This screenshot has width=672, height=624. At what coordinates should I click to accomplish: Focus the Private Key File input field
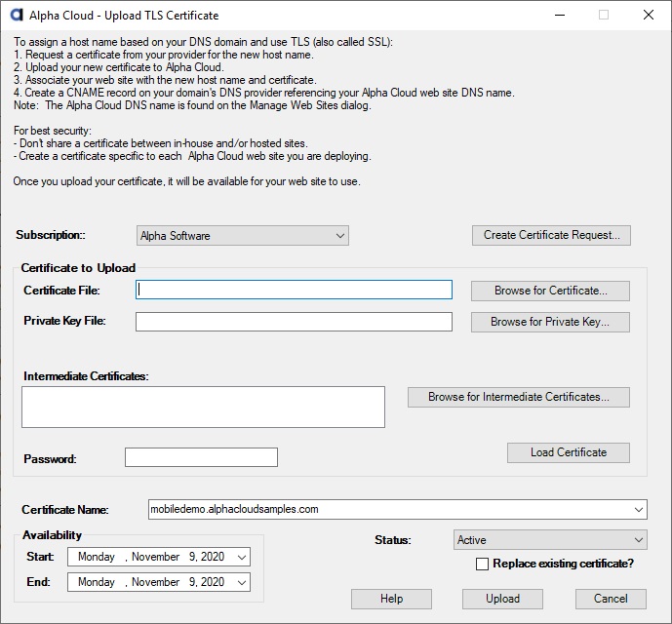click(294, 322)
